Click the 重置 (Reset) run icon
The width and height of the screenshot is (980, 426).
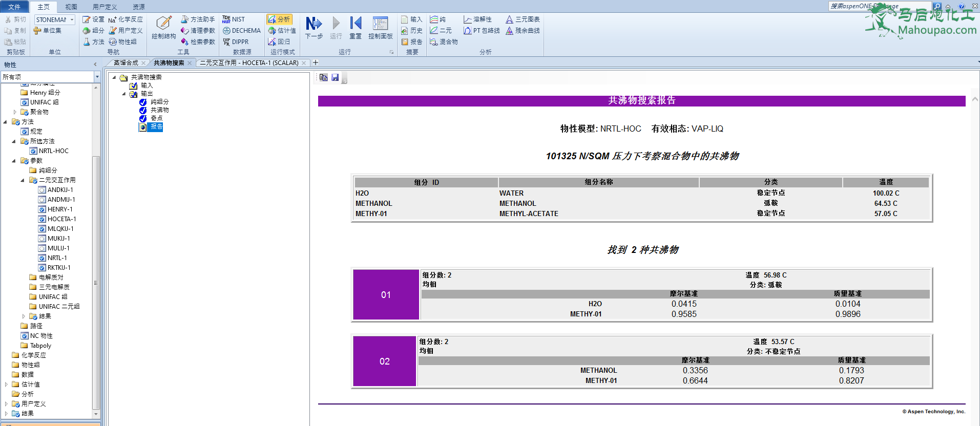356,24
